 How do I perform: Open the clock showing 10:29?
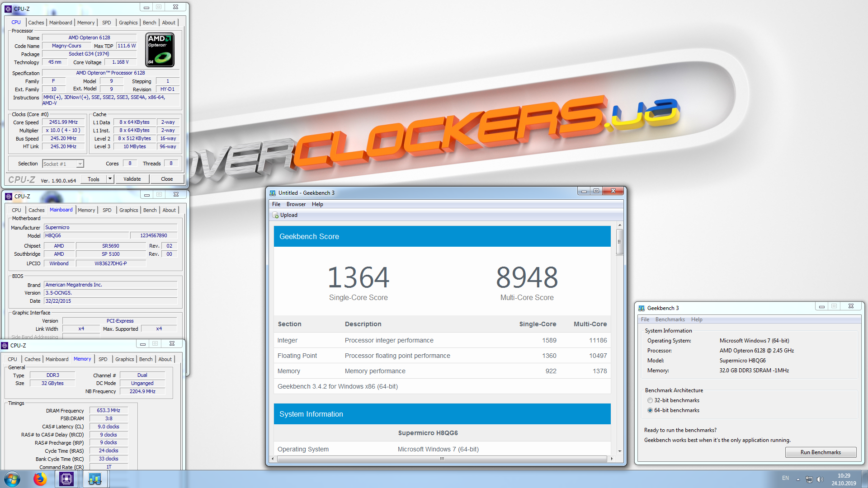(844, 479)
